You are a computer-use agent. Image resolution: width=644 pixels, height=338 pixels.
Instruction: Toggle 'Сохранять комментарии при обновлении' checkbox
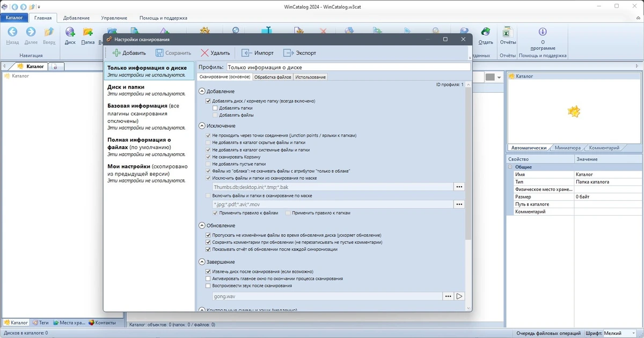(208, 242)
